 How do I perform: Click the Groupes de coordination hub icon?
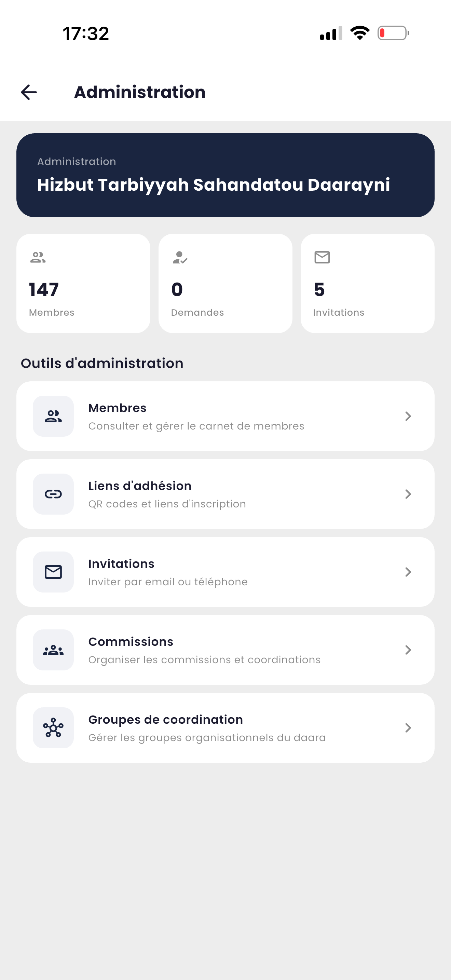pos(53,728)
